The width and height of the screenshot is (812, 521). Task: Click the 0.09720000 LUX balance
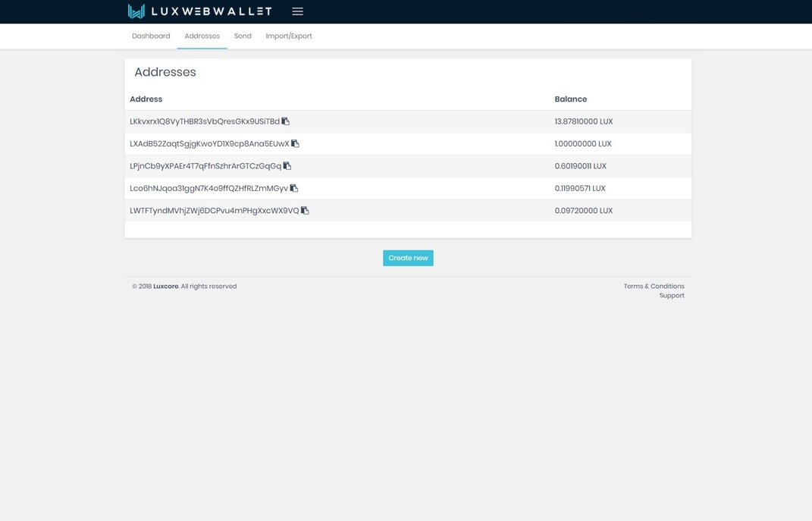[x=584, y=210]
